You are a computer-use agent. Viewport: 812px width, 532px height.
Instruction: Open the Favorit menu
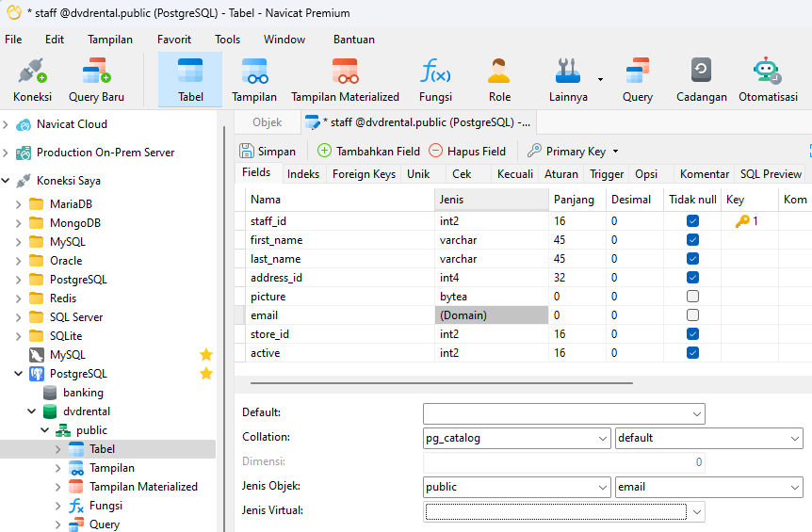click(174, 40)
